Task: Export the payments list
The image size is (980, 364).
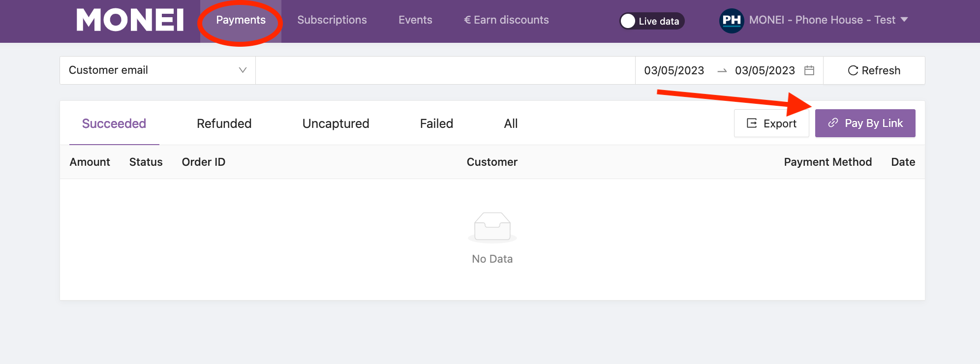Action: (x=771, y=123)
